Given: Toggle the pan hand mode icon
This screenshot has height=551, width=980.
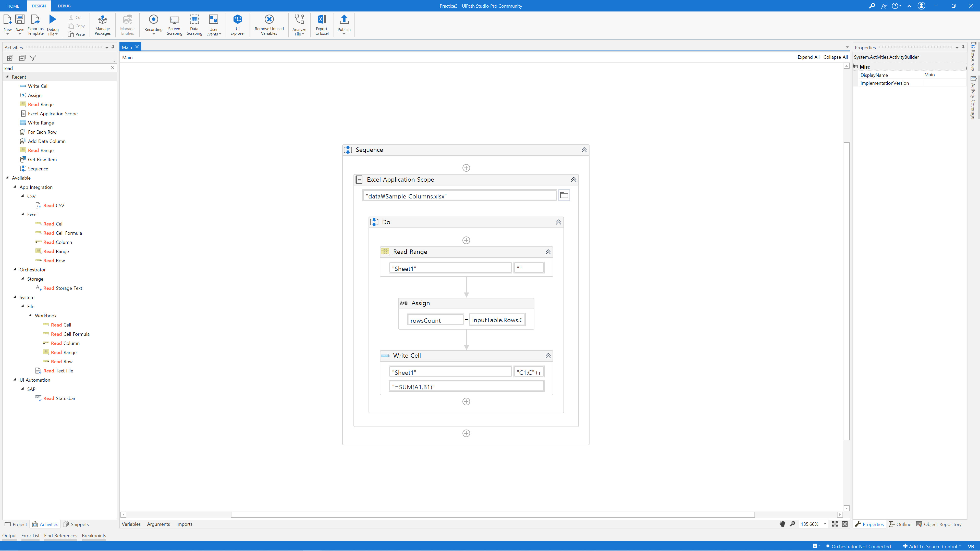Looking at the screenshot, I should tap(782, 524).
